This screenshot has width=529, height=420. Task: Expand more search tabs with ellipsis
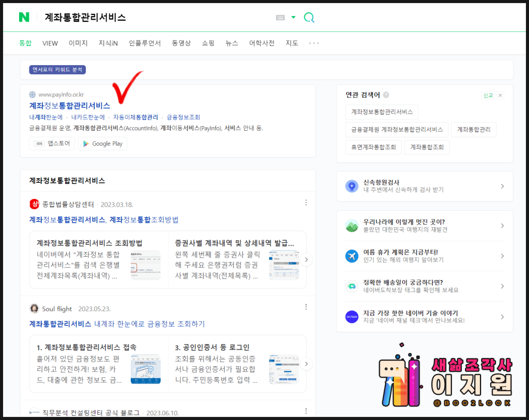point(314,43)
